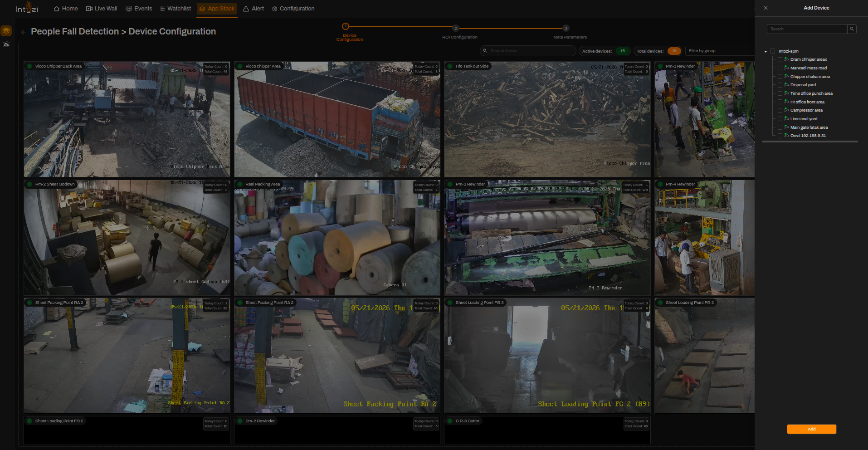Focus the Add Device search field

(806, 29)
